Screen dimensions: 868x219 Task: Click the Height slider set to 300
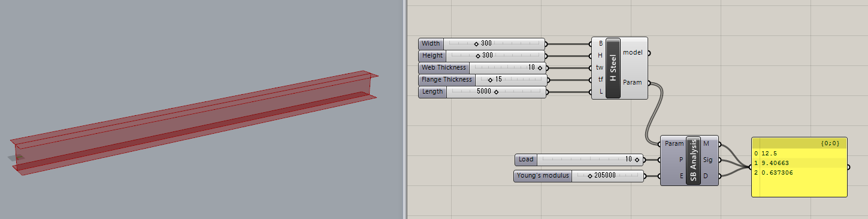pos(482,55)
